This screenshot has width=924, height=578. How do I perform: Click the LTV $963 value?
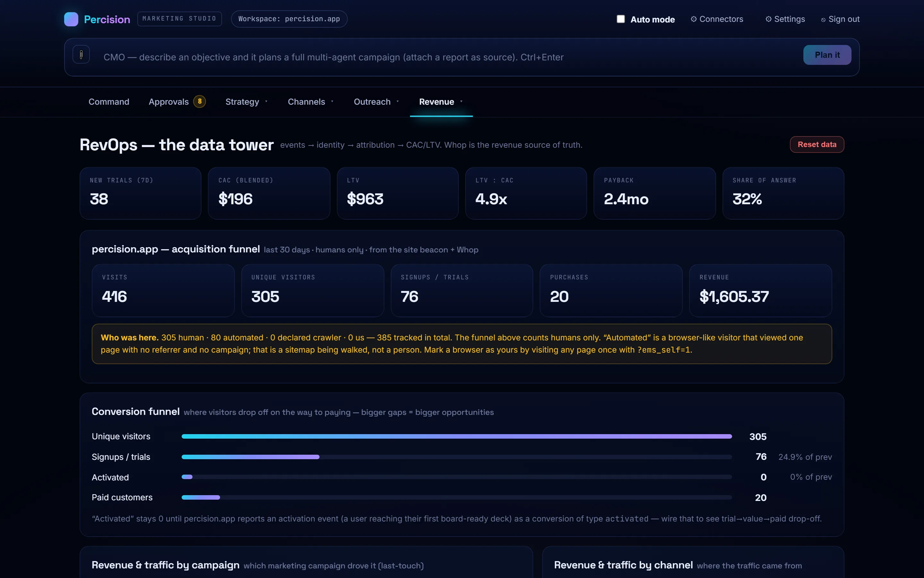365,199
